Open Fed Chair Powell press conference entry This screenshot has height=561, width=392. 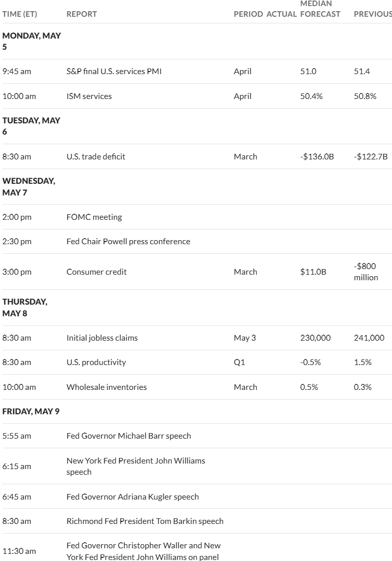point(128,241)
